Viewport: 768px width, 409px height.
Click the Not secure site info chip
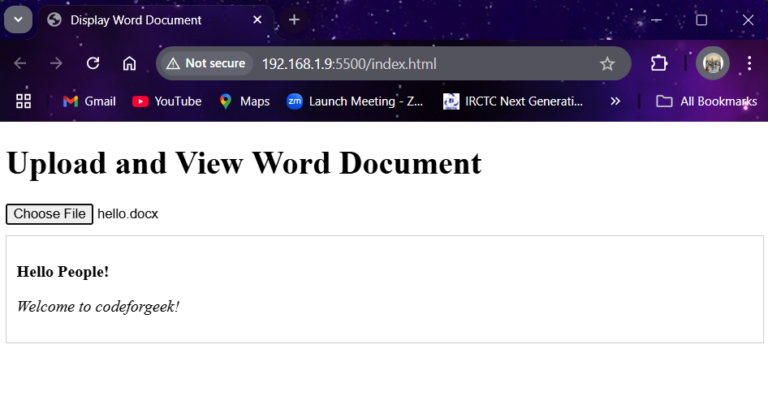click(x=206, y=63)
